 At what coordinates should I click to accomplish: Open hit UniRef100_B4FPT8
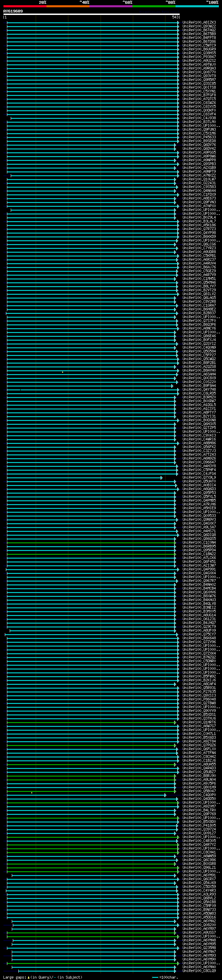pyautogui.click(x=199, y=38)
